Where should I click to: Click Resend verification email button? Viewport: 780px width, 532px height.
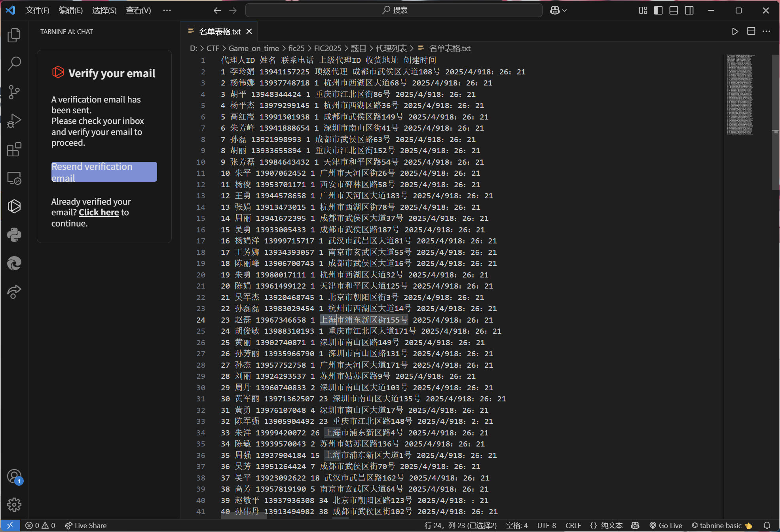coord(104,172)
